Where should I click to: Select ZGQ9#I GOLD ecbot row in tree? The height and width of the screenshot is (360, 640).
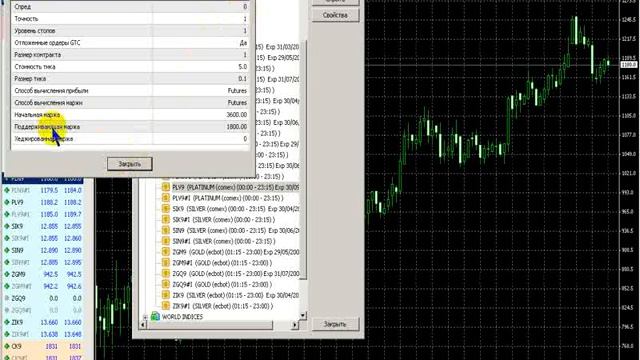(222, 284)
